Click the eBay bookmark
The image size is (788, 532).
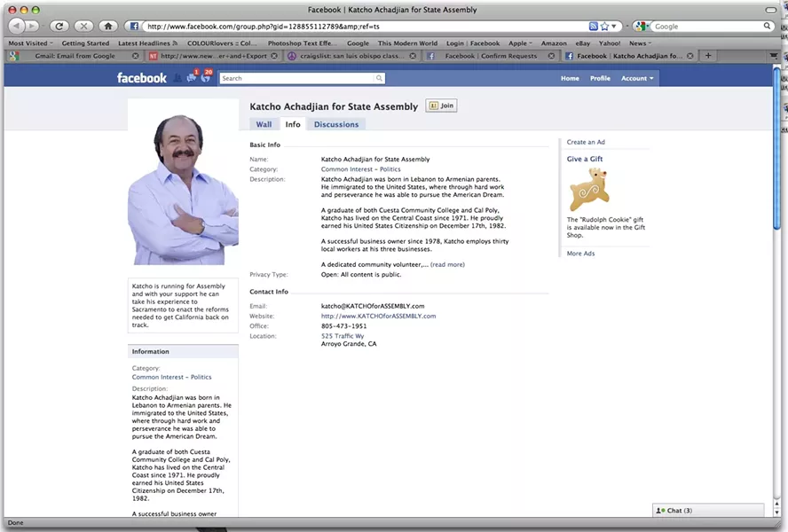tap(583, 43)
